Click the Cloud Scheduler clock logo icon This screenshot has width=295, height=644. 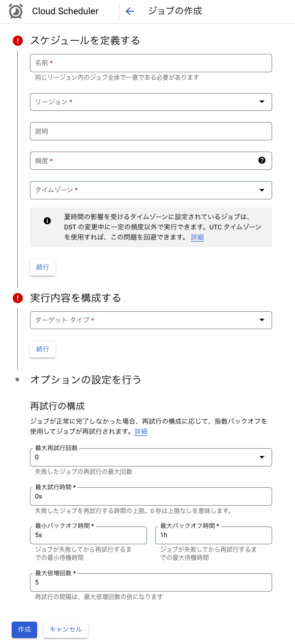click(16, 11)
